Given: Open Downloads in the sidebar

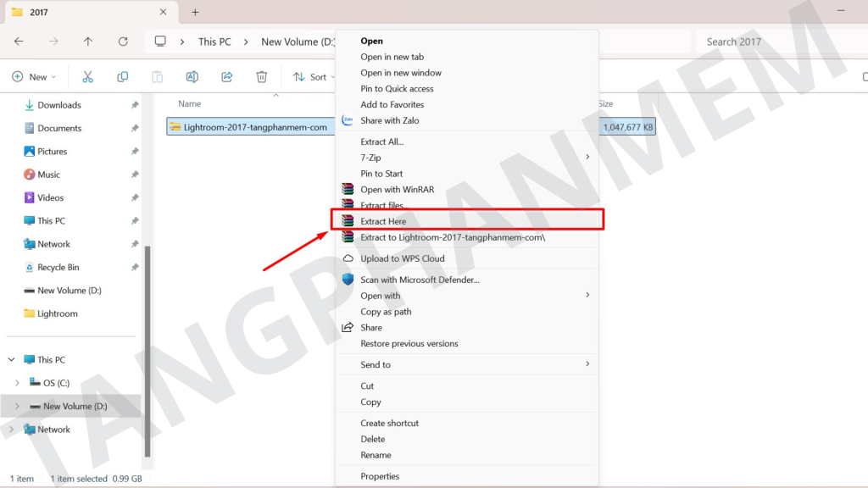Looking at the screenshot, I should tap(59, 105).
